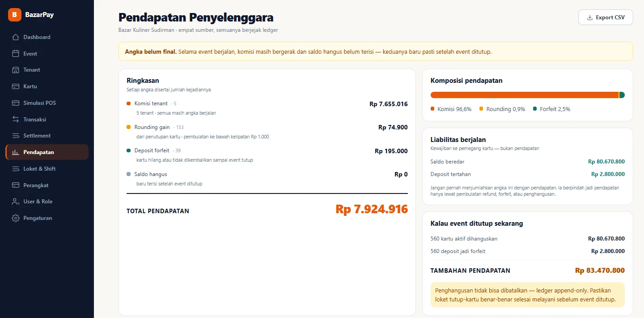The image size is (644, 318).
Task: Click the Komisi 96,6% legend entry
Action: click(x=451, y=109)
